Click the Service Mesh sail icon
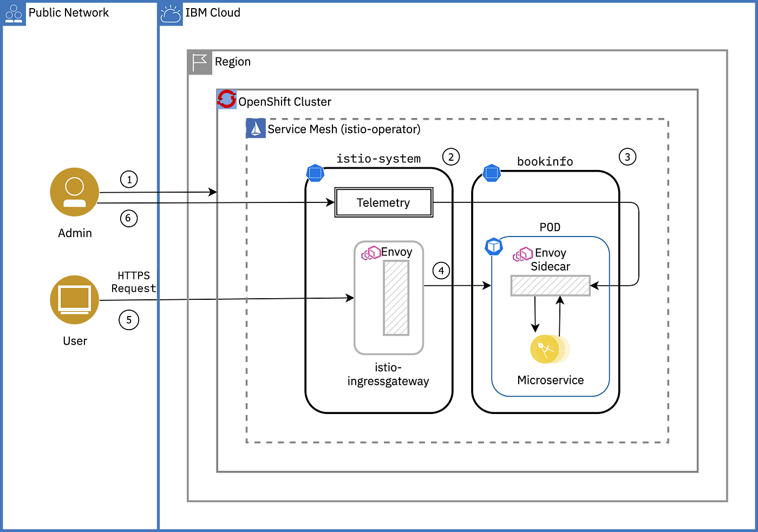This screenshot has height=532, width=758. (x=256, y=129)
